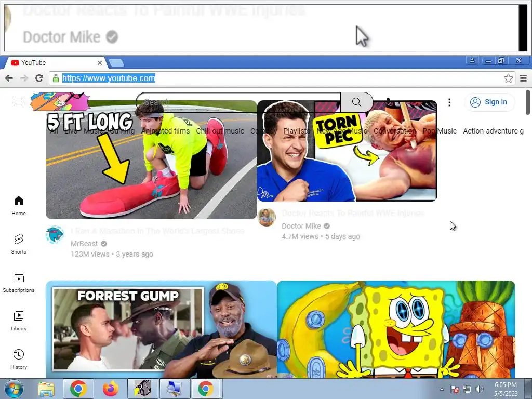532x399 pixels.
Task: Open Chrome user profile button
Action: [x=472, y=61]
